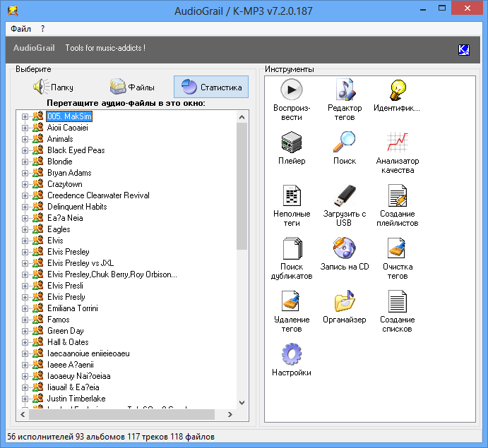Open the Плейер player tool
The width and height of the screenshot is (488, 448).
292,148
